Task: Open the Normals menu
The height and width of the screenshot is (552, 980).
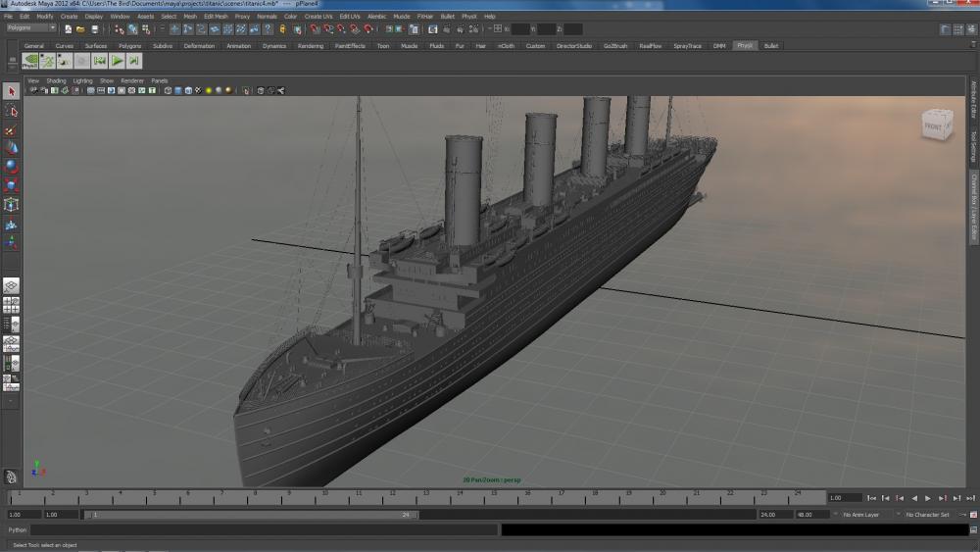Action: tap(267, 17)
